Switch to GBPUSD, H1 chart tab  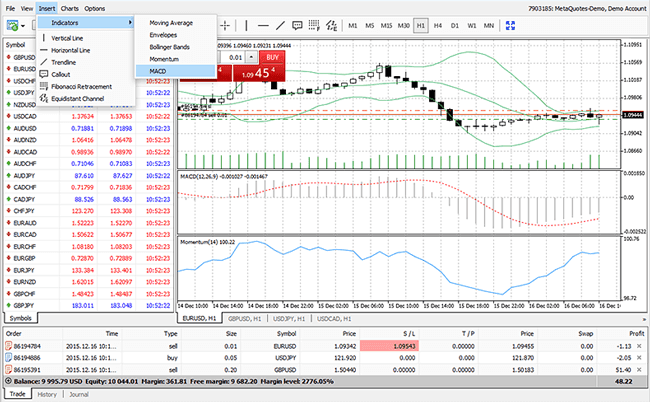(244, 319)
